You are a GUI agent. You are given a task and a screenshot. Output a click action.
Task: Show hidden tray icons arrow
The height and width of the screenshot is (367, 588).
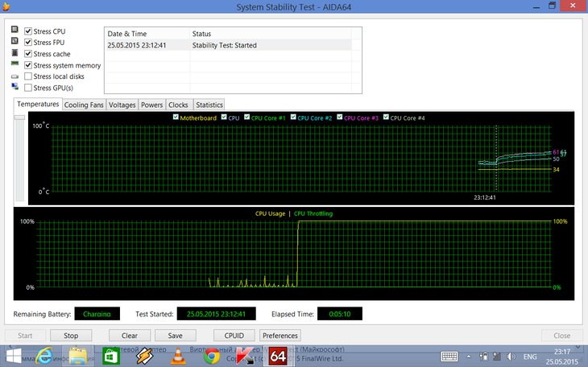click(x=469, y=357)
